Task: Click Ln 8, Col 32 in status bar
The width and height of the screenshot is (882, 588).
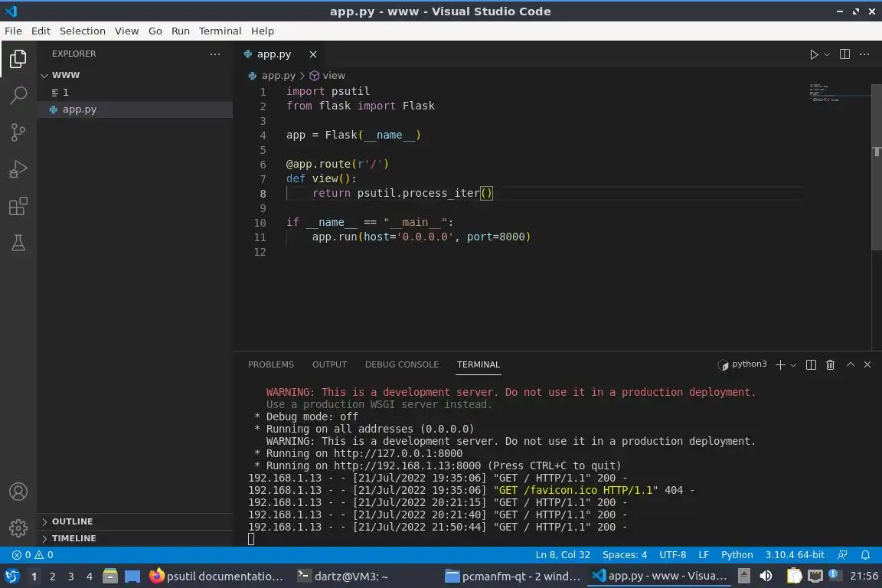Action: 563,555
